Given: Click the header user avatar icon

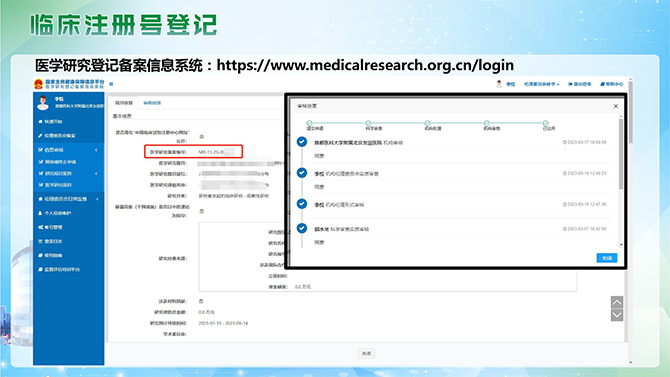Looking at the screenshot, I should [x=499, y=84].
